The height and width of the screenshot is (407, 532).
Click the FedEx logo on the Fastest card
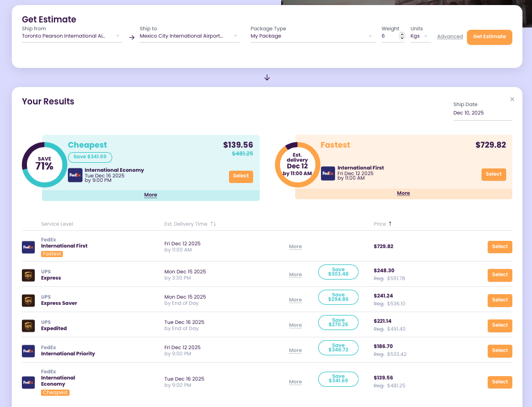point(328,173)
